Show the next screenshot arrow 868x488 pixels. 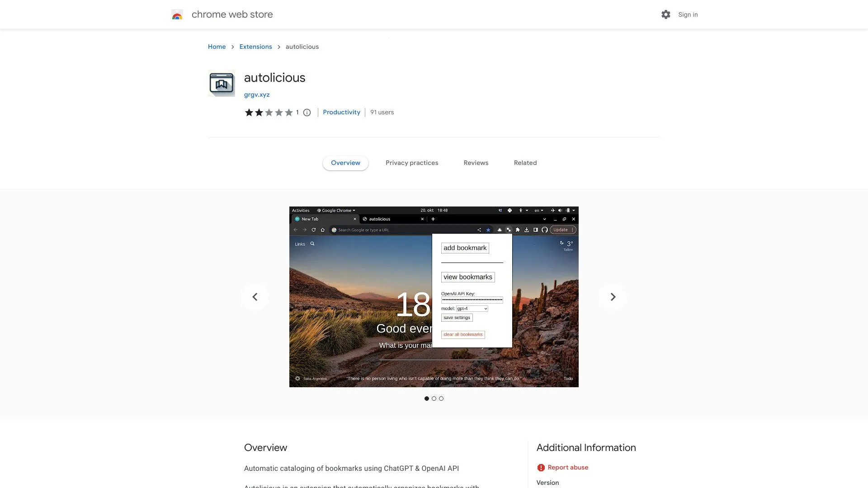[x=613, y=297]
